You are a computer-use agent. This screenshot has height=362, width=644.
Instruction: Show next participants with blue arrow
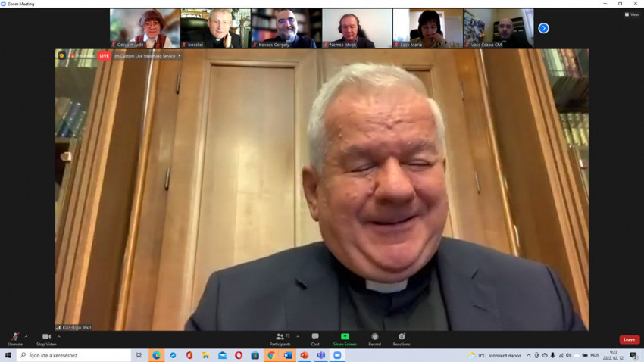click(x=543, y=28)
